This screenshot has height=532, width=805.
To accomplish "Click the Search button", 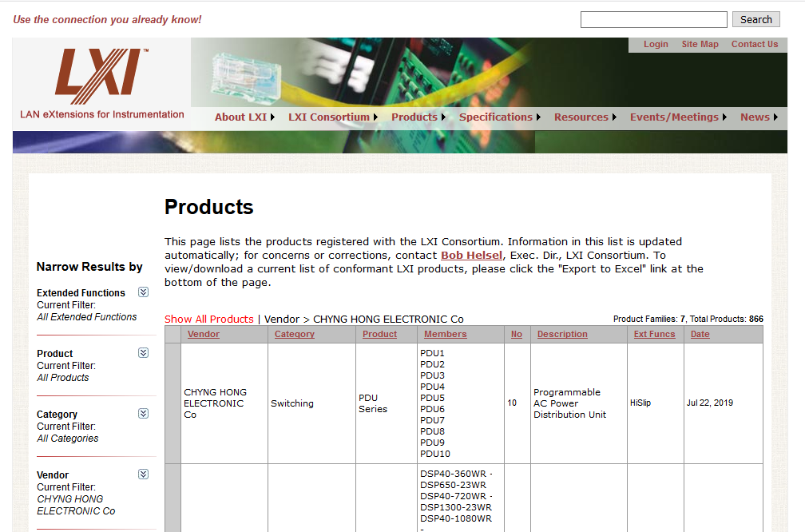I will 755,19.
